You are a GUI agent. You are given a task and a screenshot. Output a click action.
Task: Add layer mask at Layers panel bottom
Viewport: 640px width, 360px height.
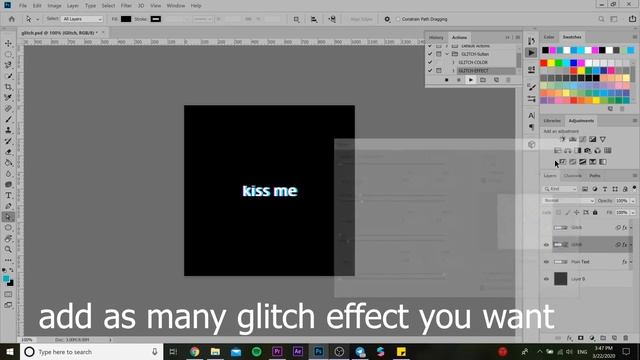click(x=580, y=338)
